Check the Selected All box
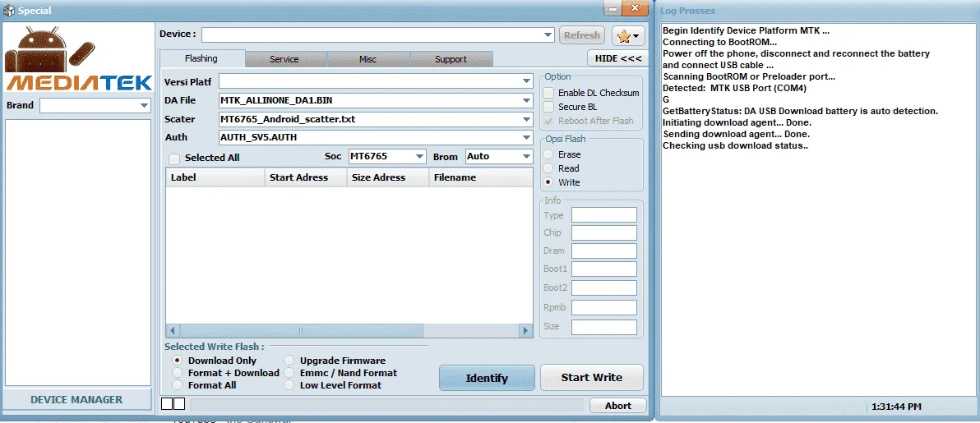 [175, 159]
